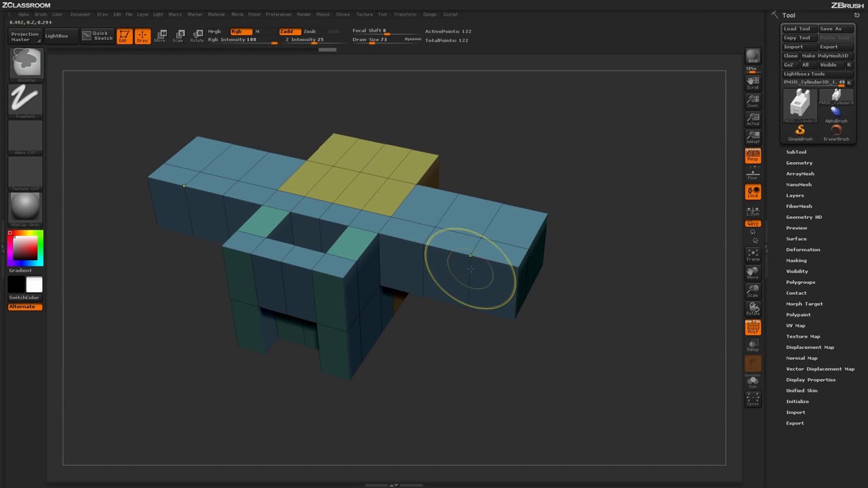Toggle the Rgb channel button
The width and height of the screenshot is (868, 488).
[240, 31]
